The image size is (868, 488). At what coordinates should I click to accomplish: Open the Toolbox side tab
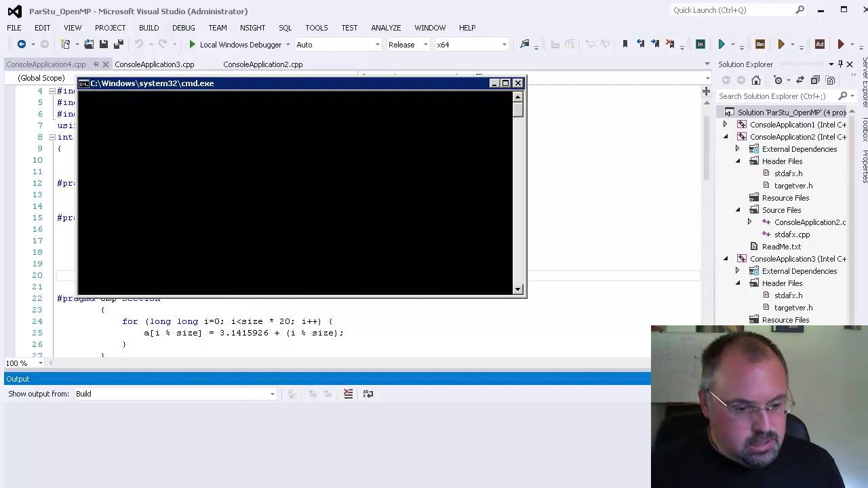(865, 129)
